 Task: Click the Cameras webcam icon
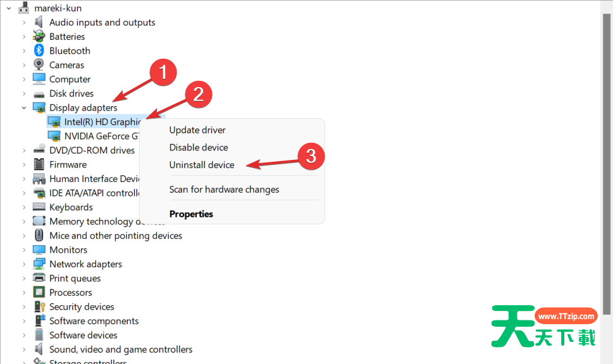pos(39,65)
